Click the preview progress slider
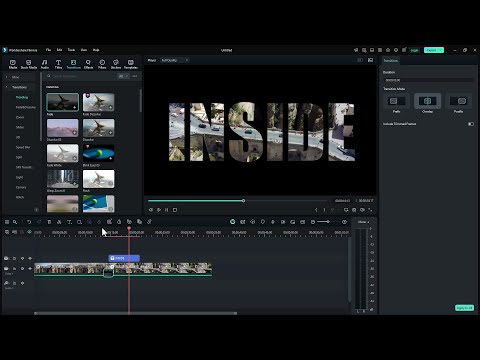 tap(238, 201)
